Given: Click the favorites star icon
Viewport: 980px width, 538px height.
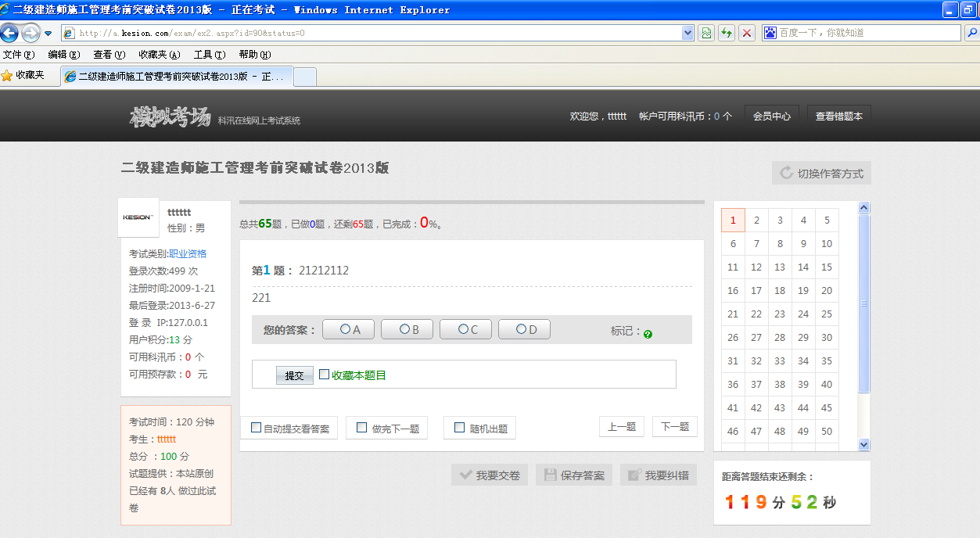Looking at the screenshot, I should [7, 76].
